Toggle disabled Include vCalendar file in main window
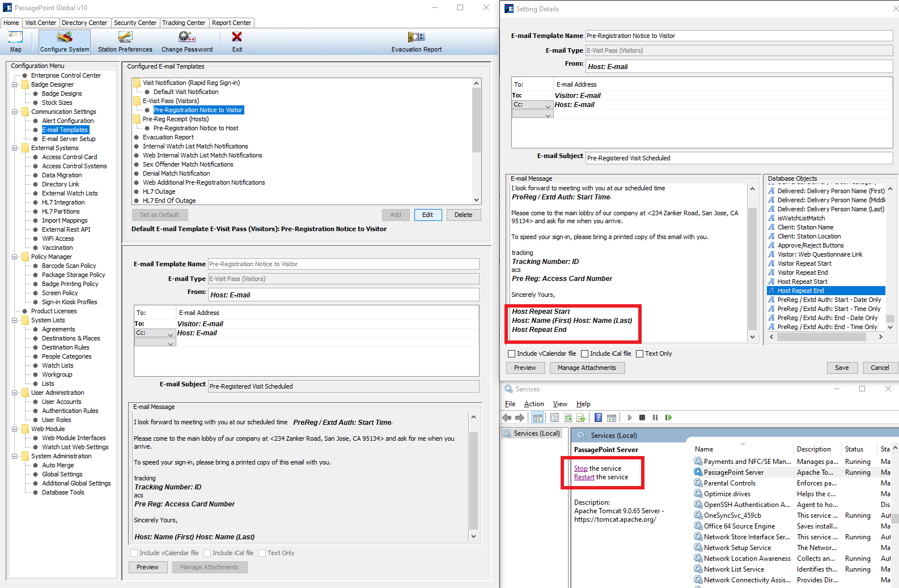Image resolution: width=899 pixels, height=588 pixels. click(x=134, y=553)
